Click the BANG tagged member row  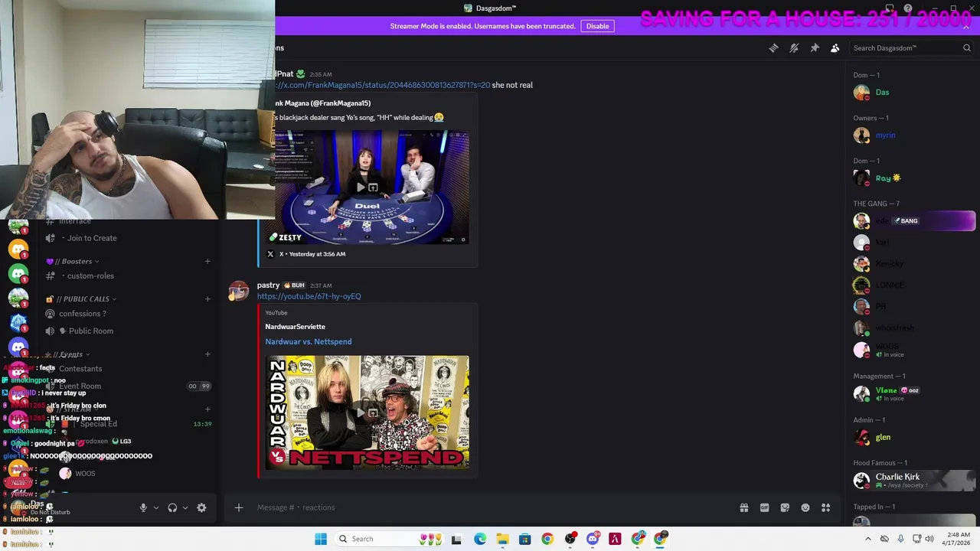coord(913,221)
